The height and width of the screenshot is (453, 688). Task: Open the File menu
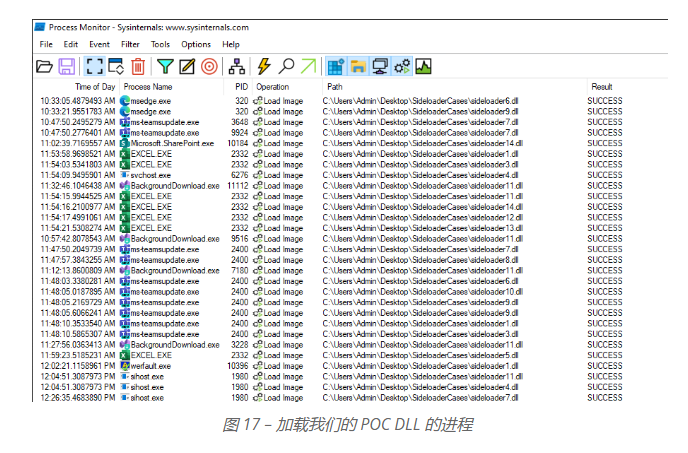click(46, 44)
